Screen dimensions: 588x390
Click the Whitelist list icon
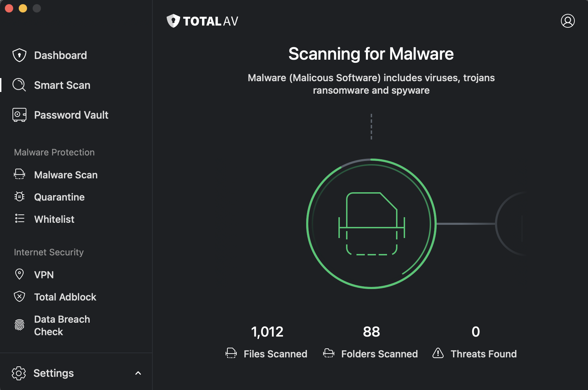(19, 219)
